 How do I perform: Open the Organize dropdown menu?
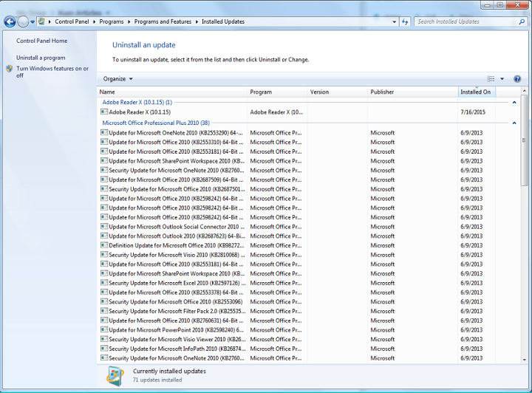coord(118,79)
